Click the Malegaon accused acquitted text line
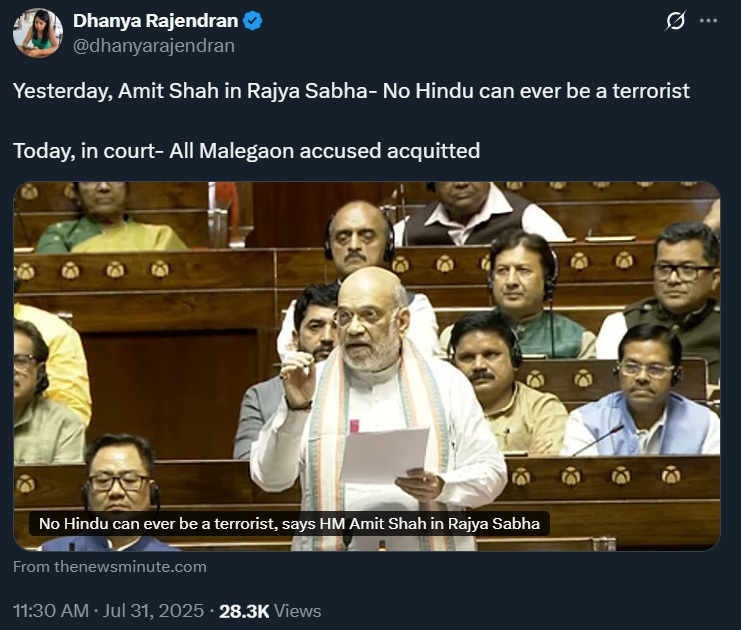This screenshot has width=741, height=630. (x=246, y=151)
